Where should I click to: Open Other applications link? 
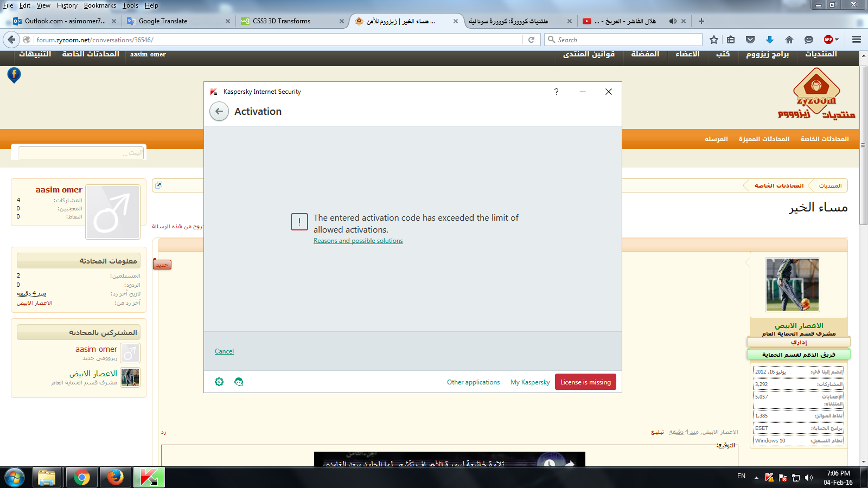tap(473, 382)
